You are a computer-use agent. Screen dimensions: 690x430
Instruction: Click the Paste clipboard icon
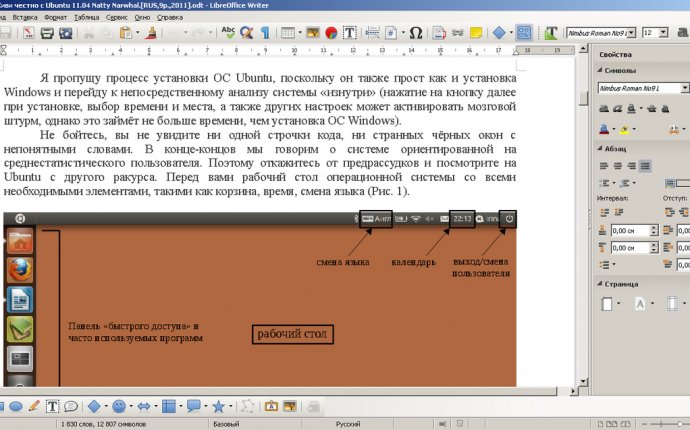point(125,33)
